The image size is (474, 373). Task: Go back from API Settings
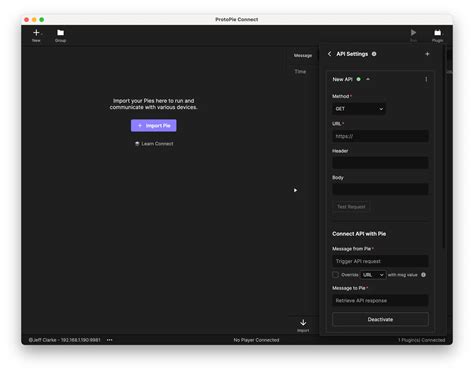point(329,54)
